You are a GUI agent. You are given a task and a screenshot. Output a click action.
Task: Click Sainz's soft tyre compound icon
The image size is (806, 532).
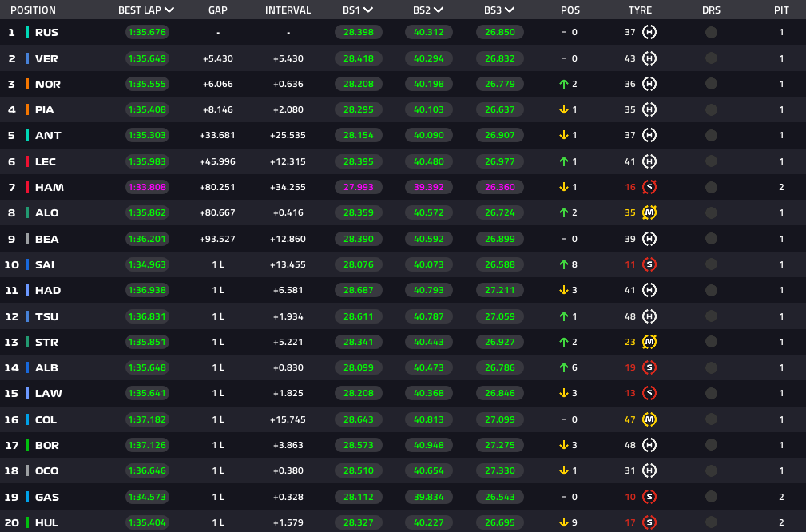[649, 264]
